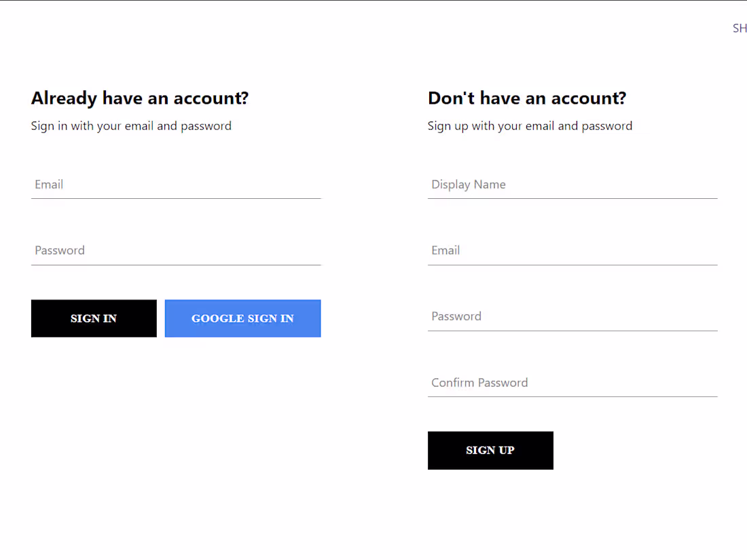This screenshot has height=560, width=747.
Task: Click the "Don't have an account?" heading
Action: [527, 98]
